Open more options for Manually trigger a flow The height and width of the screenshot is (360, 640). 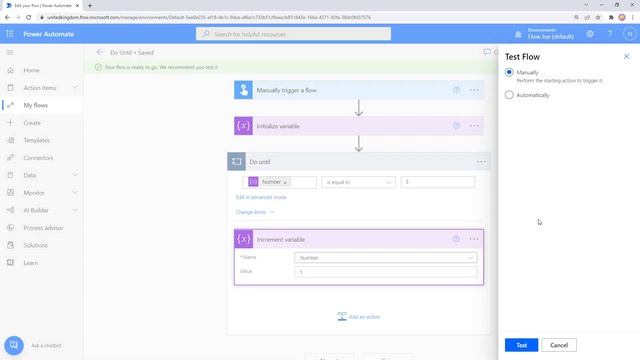(474, 90)
